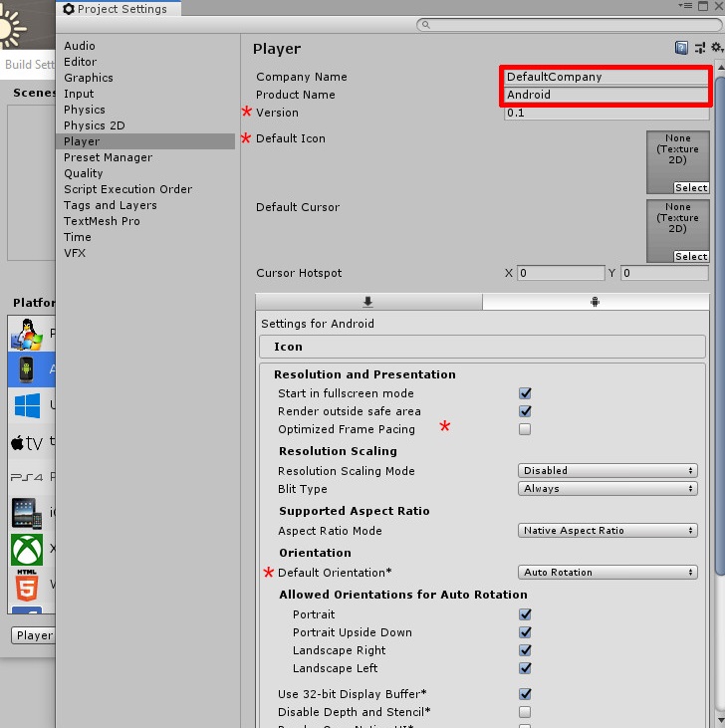Viewport: 725px width, 728px height.
Task: Select the PS4 platform icon
Action: (26, 478)
